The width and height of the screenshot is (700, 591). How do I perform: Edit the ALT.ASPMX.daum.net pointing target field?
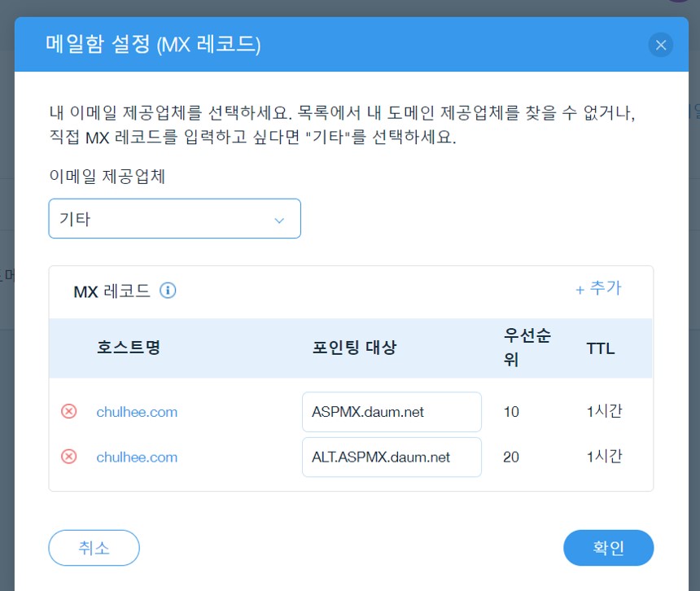pos(392,457)
